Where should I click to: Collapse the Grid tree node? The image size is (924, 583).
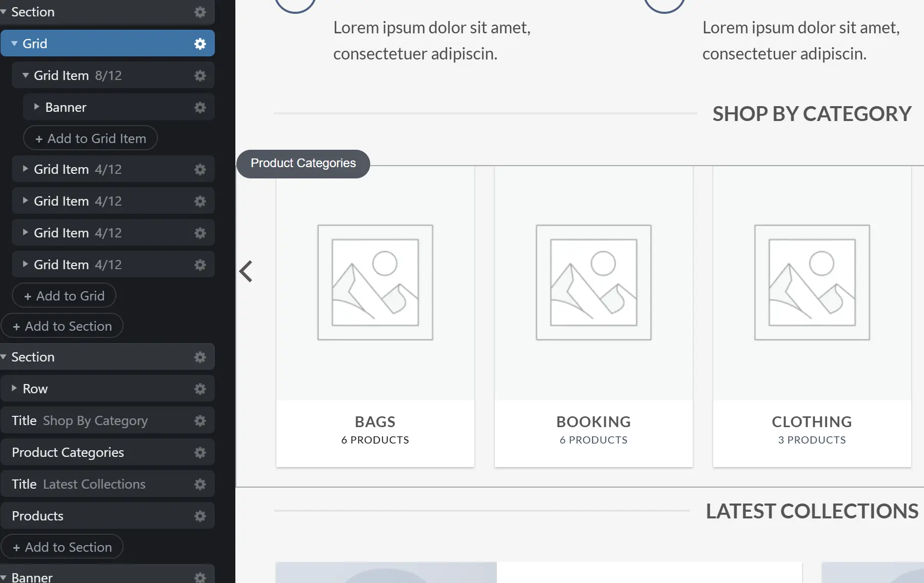tap(14, 44)
